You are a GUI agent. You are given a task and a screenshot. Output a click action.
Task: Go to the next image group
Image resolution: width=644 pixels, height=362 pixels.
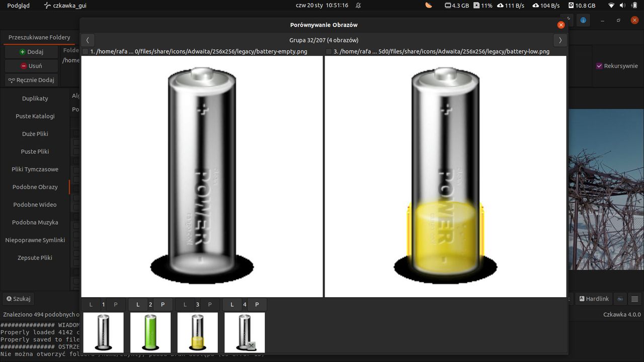point(560,40)
